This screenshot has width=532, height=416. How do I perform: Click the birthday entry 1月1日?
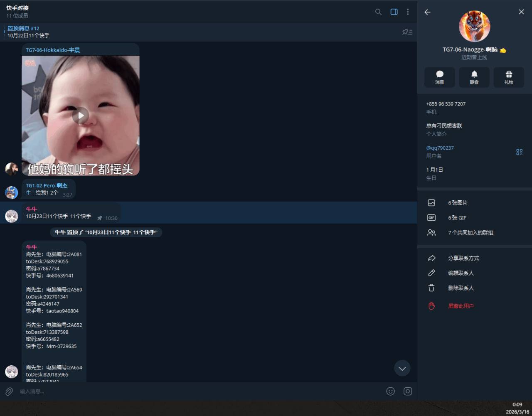click(x=434, y=170)
